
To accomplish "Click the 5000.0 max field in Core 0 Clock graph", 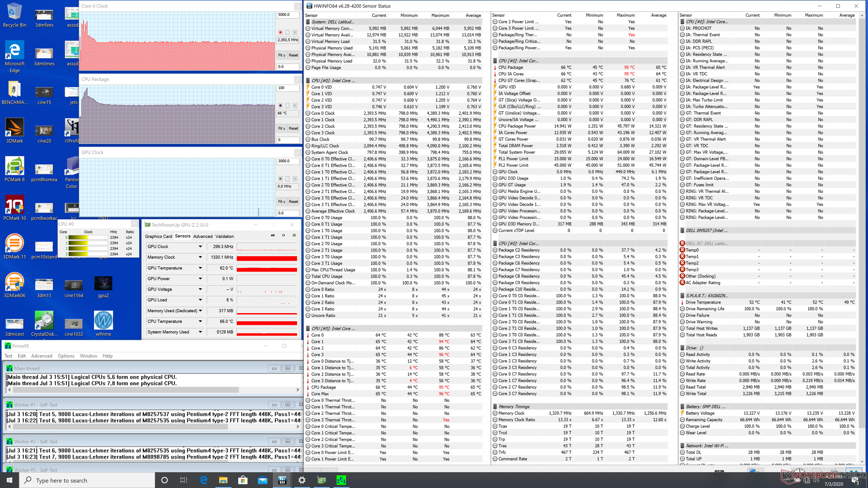I will (288, 15).
